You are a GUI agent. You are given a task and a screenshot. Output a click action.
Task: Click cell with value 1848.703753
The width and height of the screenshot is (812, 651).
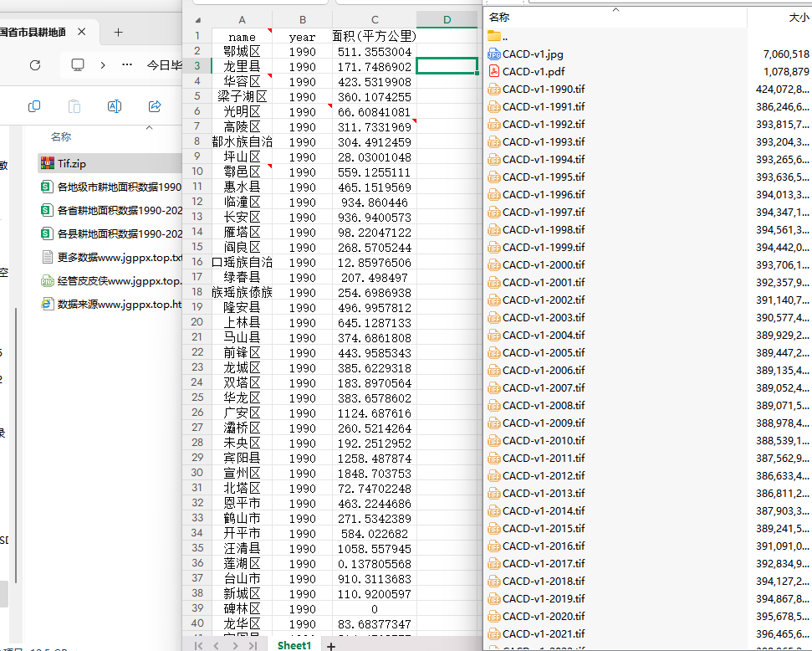375,474
